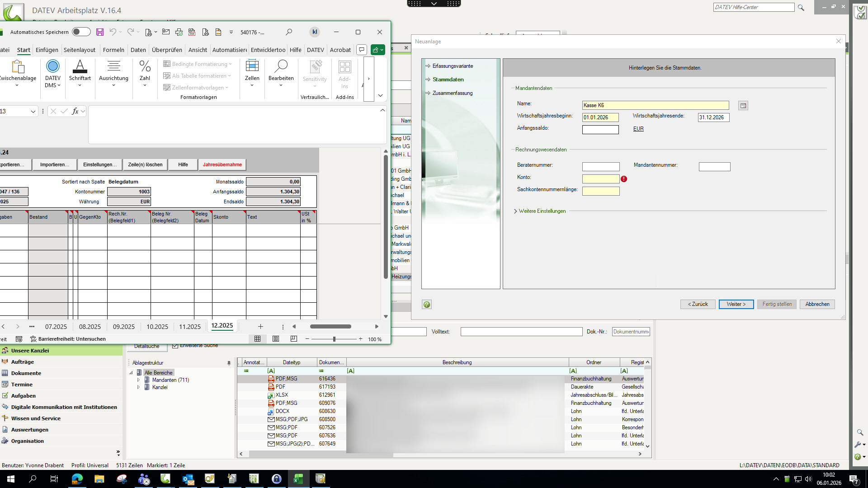868x488 pixels.
Task: Open the Formeln ribbon tab
Action: click(113, 50)
